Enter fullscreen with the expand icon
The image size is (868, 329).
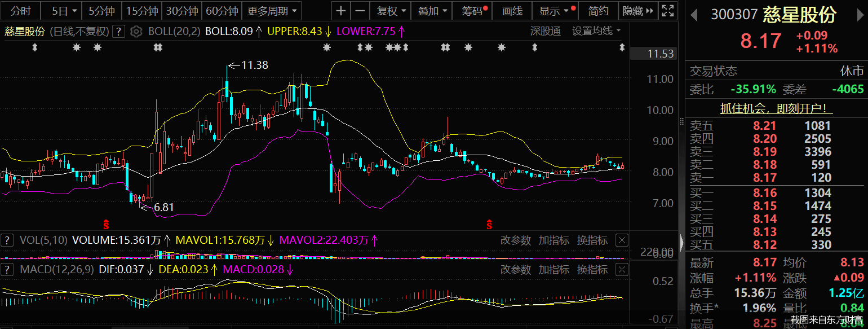point(668,11)
